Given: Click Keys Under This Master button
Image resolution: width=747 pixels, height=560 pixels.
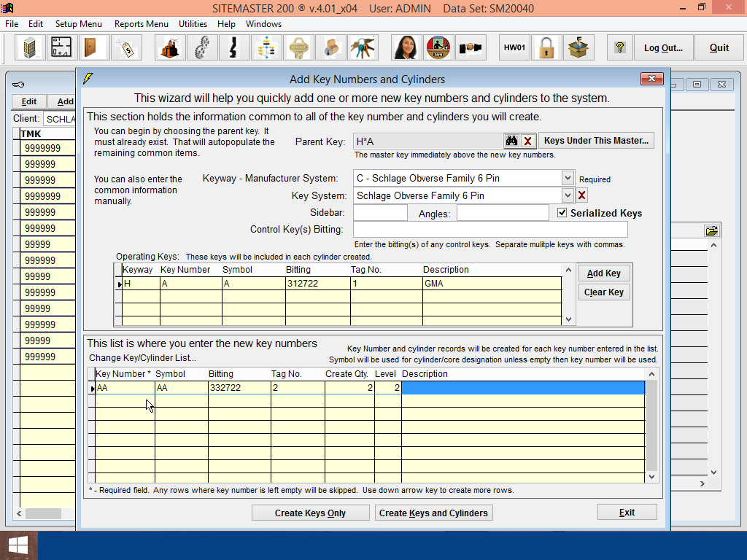Looking at the screenshot, I should (x=596, y=141).
